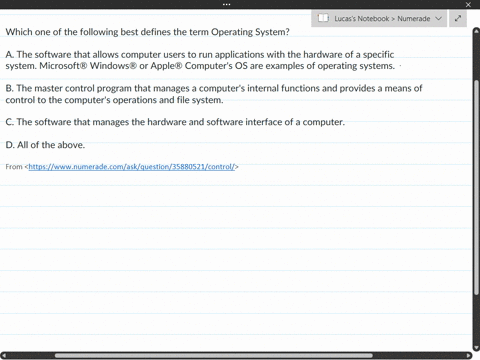Close the quick note window
The width and height of the screenshot is (480, 360).
click(x=468, y=4)
